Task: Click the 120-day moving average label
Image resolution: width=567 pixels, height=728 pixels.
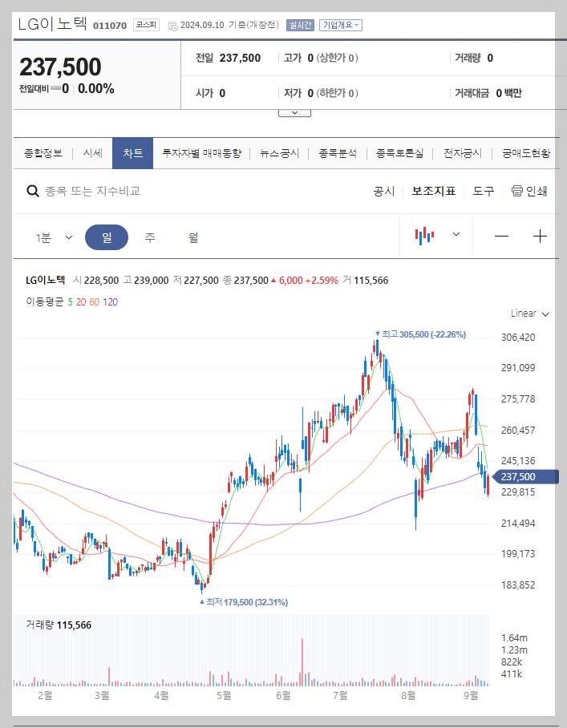Action: (110, 301)
